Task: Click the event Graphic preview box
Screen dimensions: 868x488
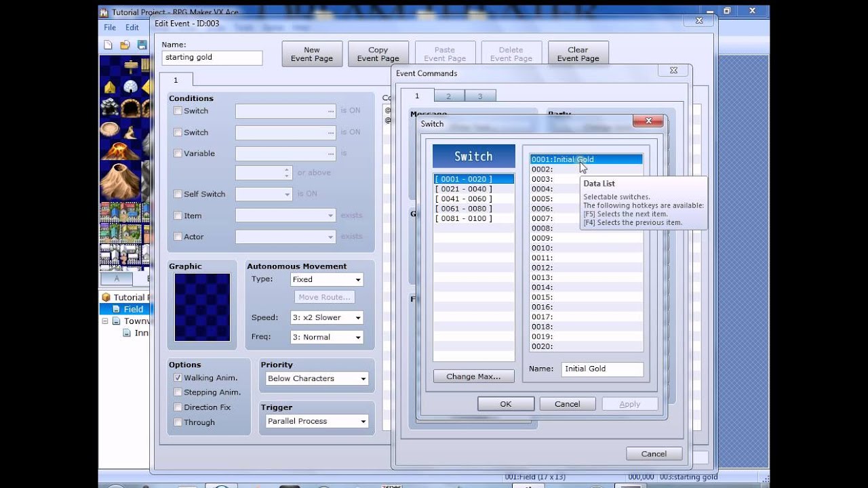Action: (x=202, y=307)
